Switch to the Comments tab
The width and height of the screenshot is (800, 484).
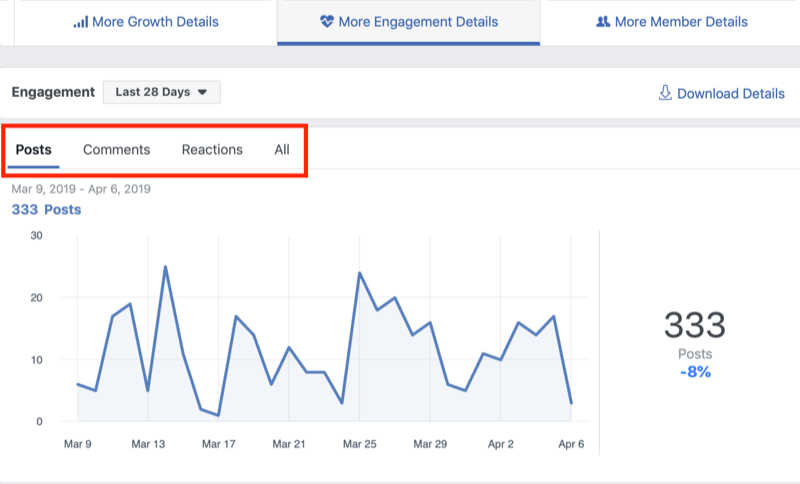116,150
